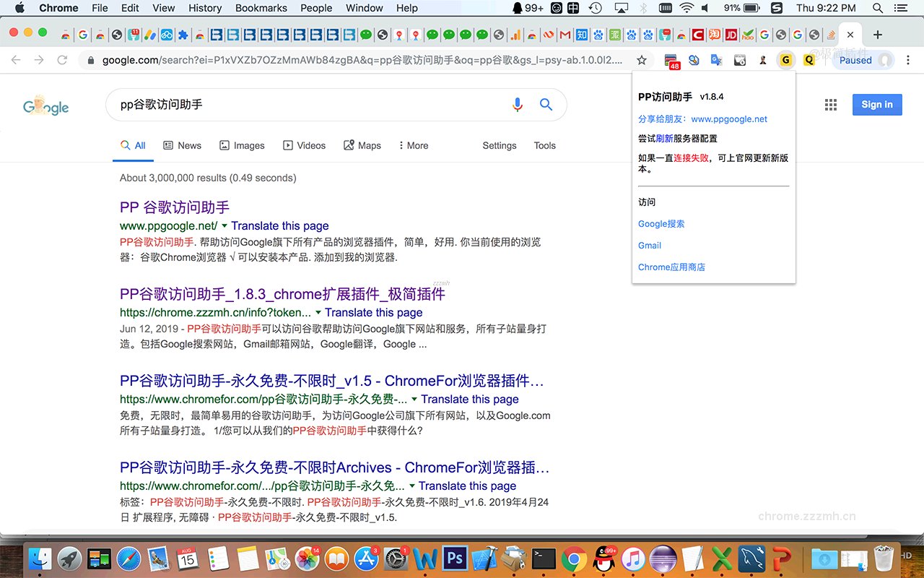The image size is (924, 578).
Task: Open QQ penguin icon in the Dock
Action: 603,558
